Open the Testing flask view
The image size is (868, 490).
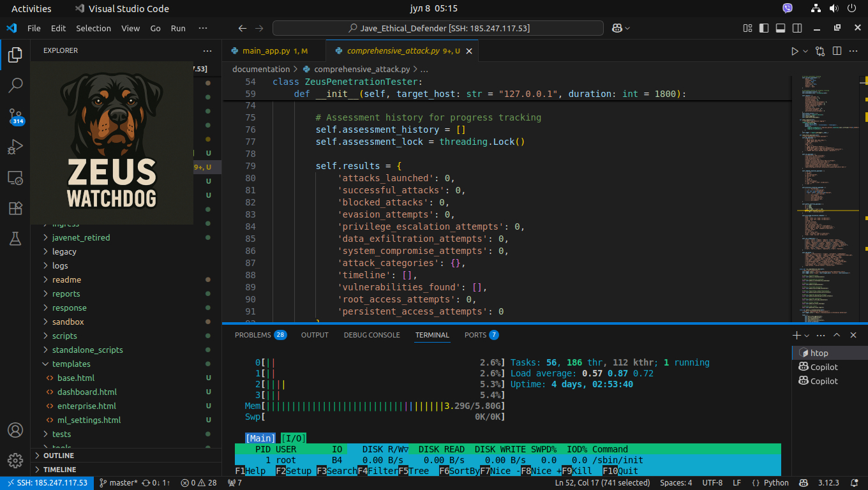coord(15,239)
